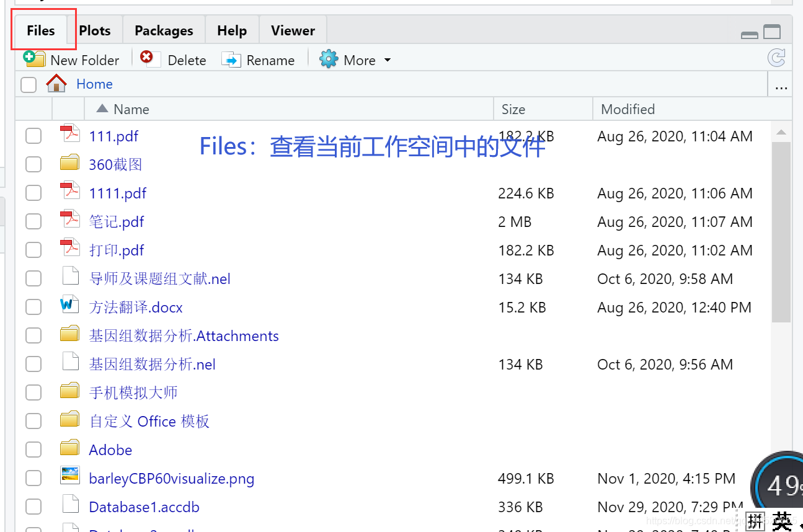
Task: Check the box for 手机模拟大师
Action: (33, 392)
